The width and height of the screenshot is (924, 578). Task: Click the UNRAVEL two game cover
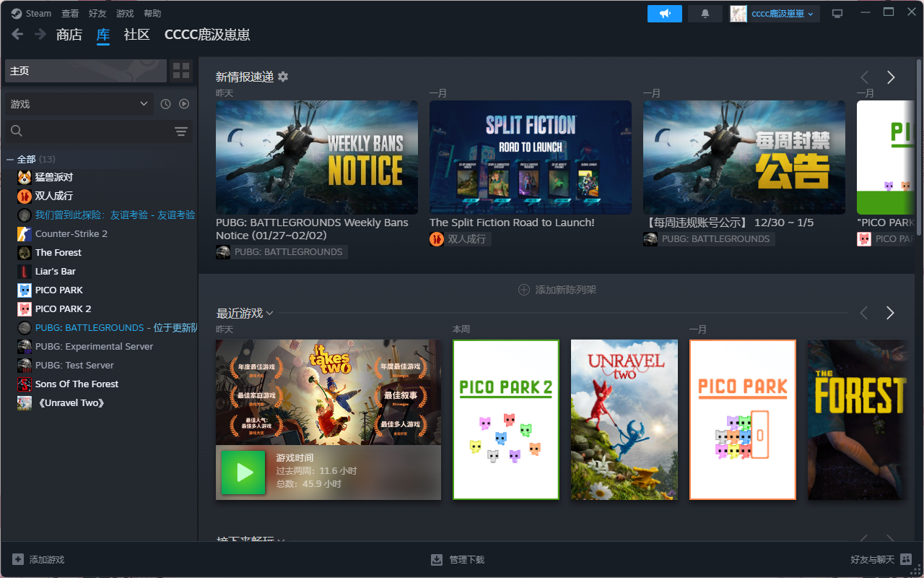tap(624, 420)
